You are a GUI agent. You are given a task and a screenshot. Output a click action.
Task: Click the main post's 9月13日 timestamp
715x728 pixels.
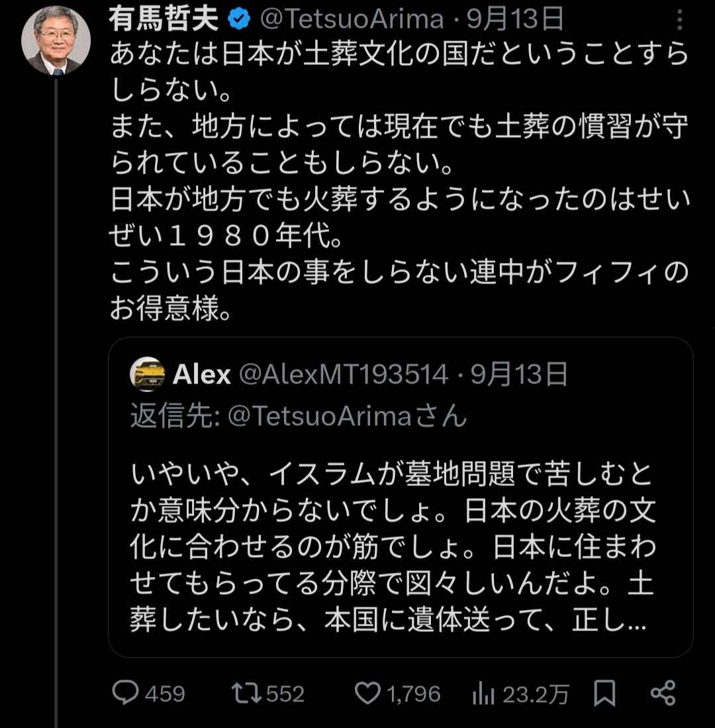click(516, 21)
